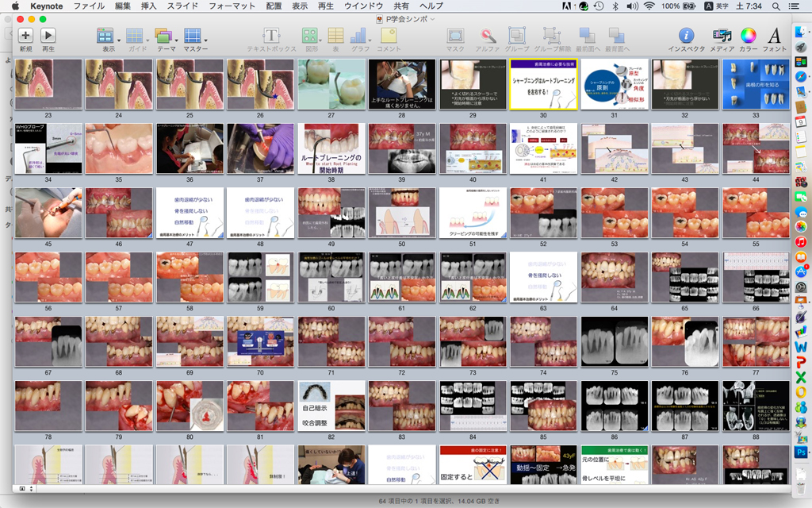Insert a text box with テキストボックス

point(271,36)
